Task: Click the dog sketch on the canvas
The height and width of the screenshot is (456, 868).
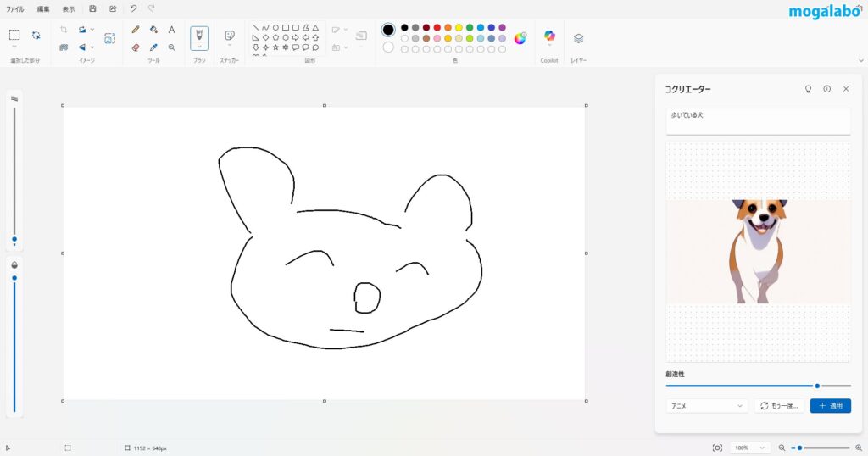Action: coord(351,248)
